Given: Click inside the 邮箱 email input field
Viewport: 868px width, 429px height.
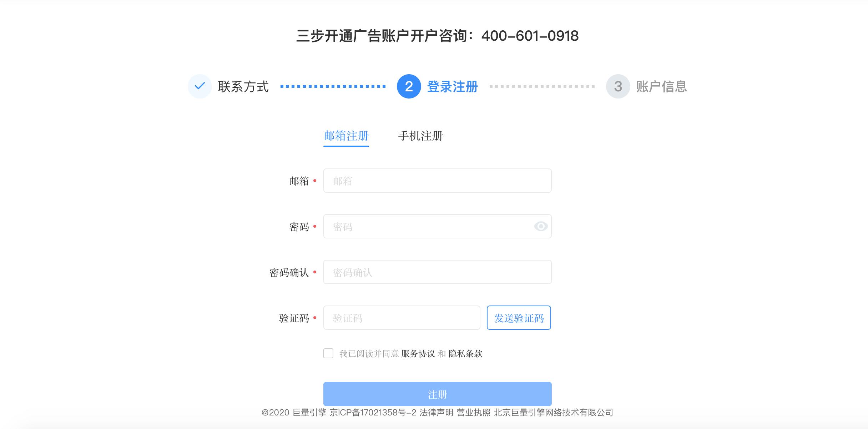Looking at the screenshot, I should 437,181.
